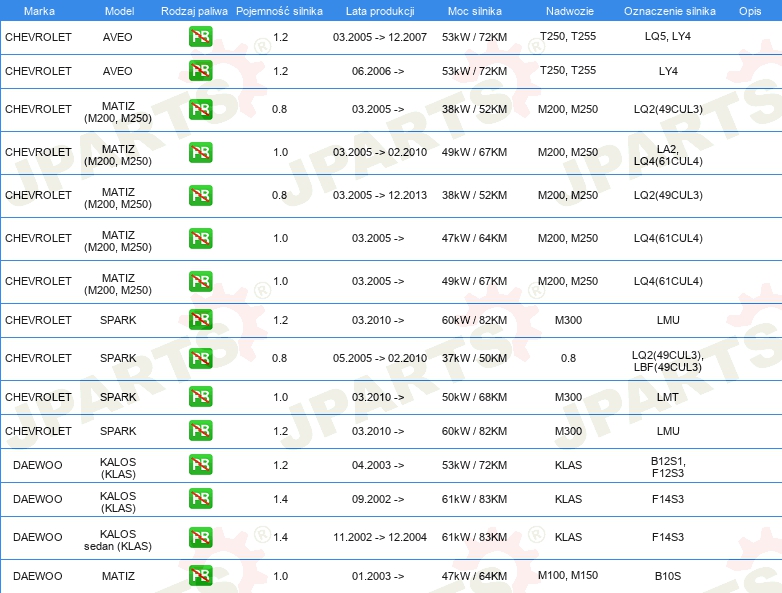Image resolution: width=782 pixels, height=593 pixels.
Task: Click fuel icon in MATIZ 03.2005 -> 02.2010 row
Action: pyautogui.click(x=200, y=152)
